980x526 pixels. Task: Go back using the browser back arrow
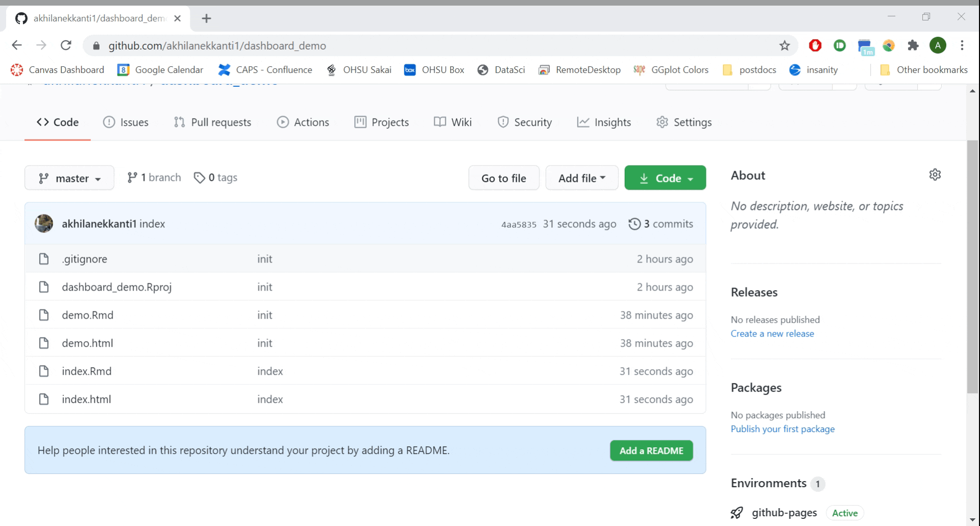pos(17,45)
